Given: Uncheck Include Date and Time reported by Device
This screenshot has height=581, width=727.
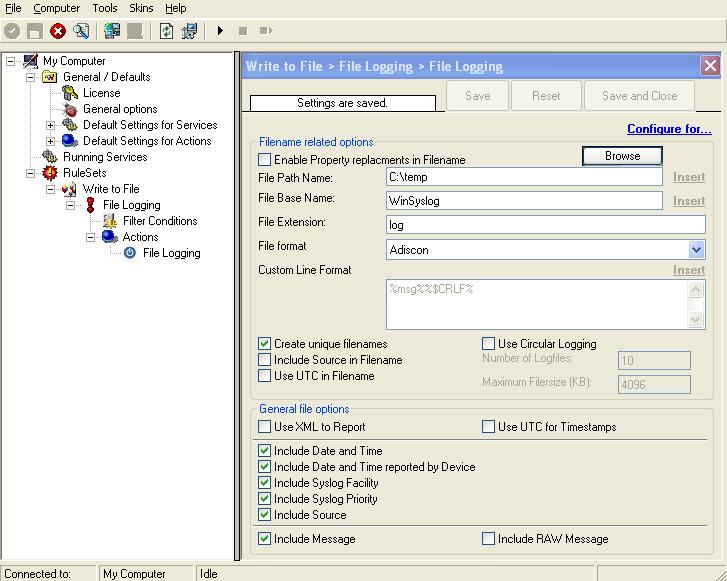Looking at the screenshot, I should pos(264,466).
